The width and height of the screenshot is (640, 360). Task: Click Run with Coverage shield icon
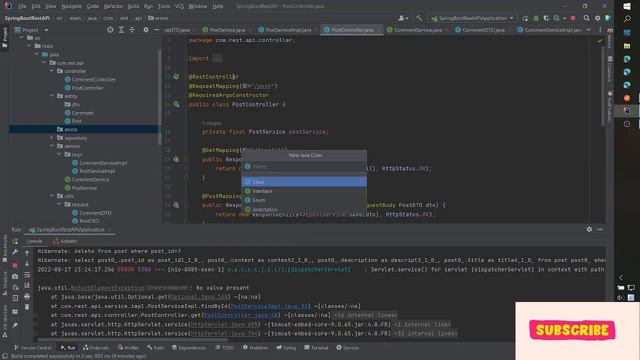tap(546, 18)
